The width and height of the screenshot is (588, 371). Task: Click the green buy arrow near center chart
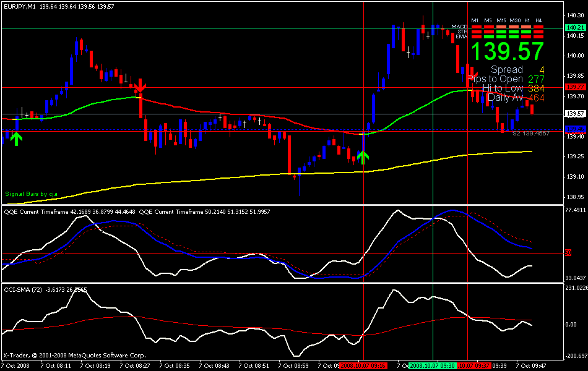coord(363,156)
